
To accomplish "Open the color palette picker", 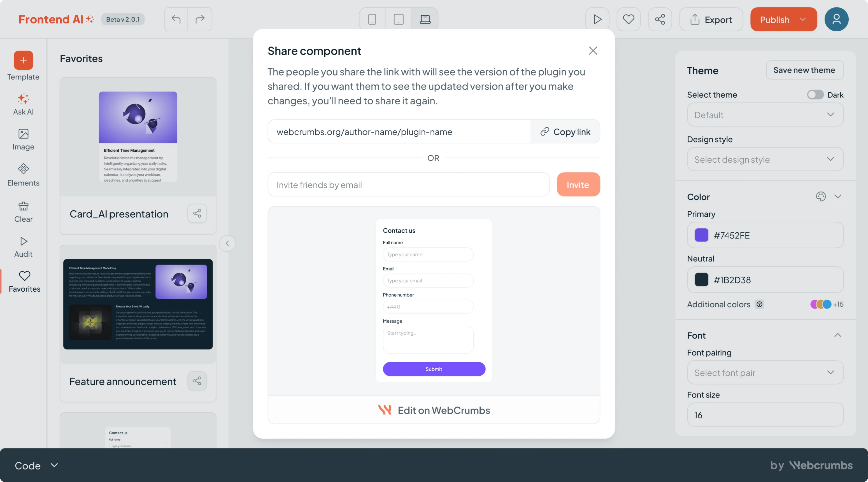I will [821, 196].
